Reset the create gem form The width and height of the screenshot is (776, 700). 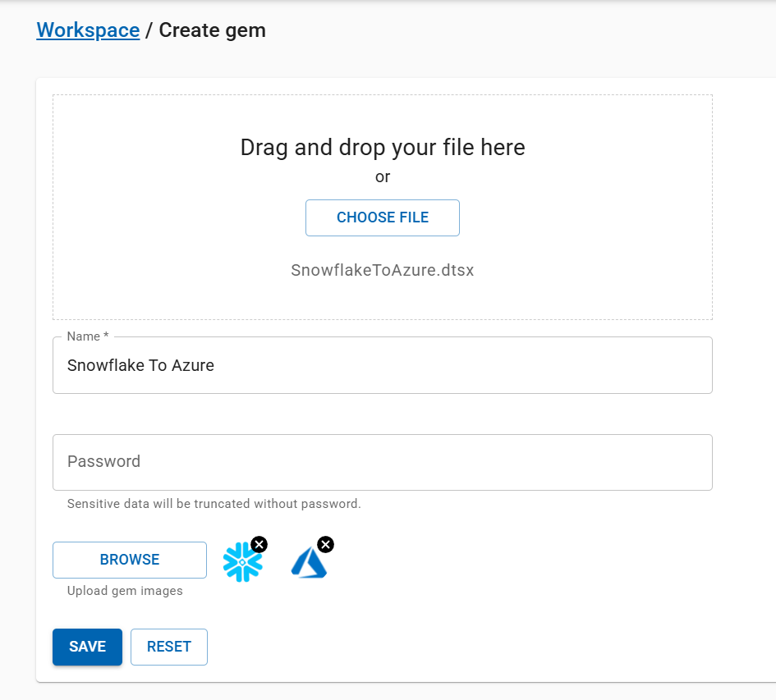pyautogui.click(x=169, y=647)
